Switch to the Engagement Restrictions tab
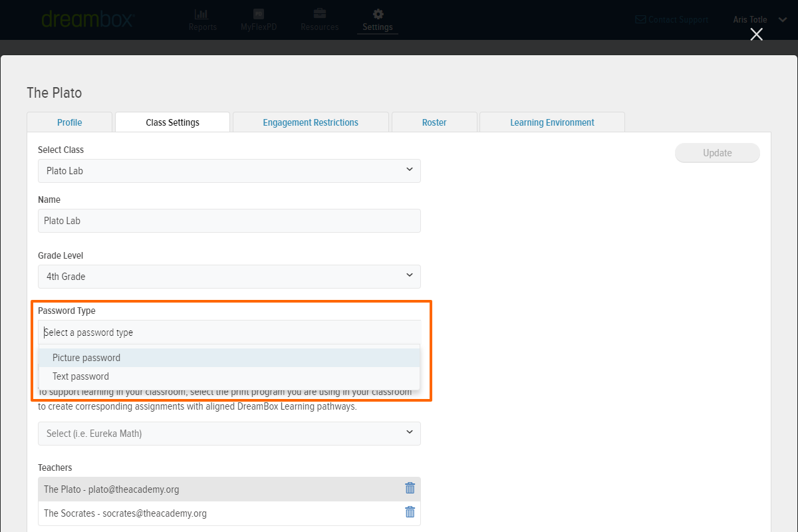The width and height of the screenshot is (798, 532). (x=311, y=122)
